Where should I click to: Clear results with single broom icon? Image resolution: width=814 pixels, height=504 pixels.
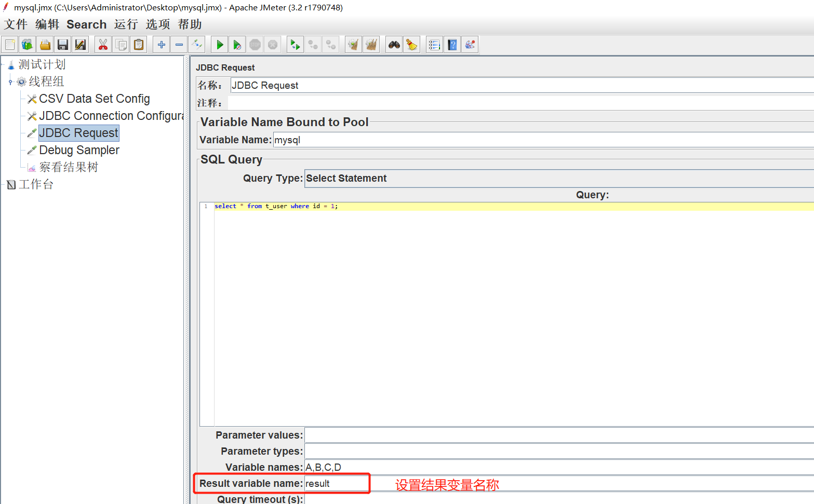(353, 45)
